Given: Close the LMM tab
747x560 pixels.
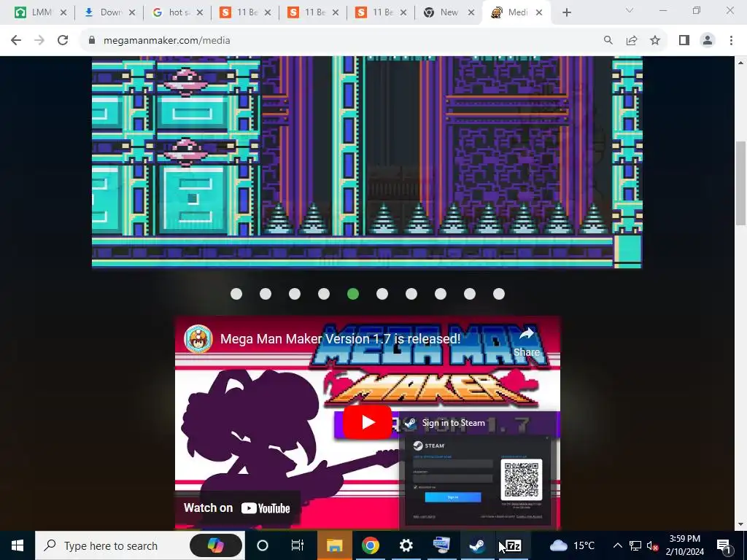Looking at the screenshot, I should click(63, 13).
